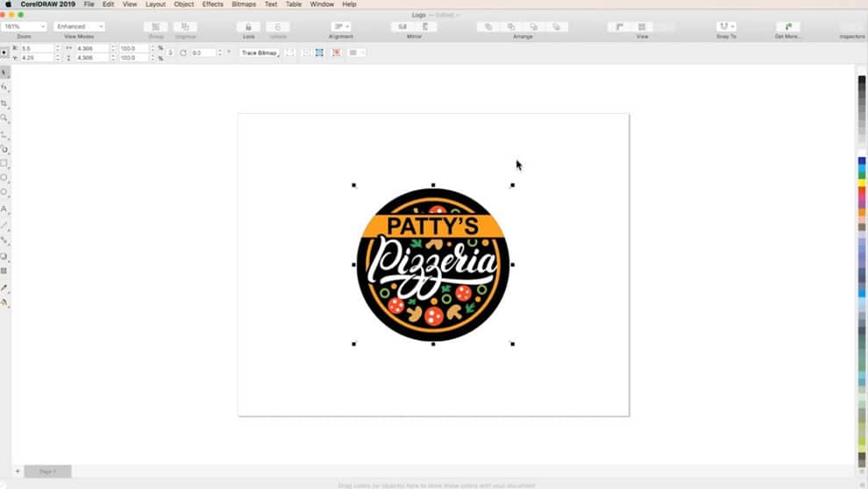Select the Crop tool

pos(4,103)
